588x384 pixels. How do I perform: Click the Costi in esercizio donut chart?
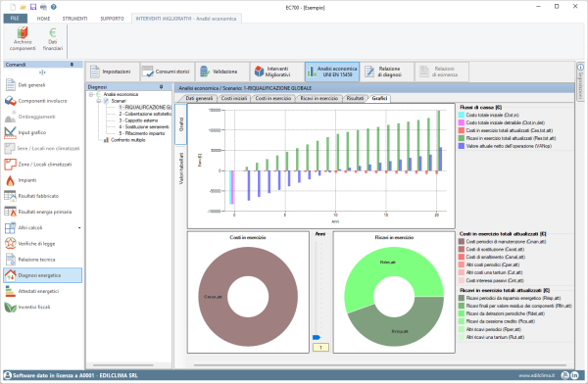[248, 296]
